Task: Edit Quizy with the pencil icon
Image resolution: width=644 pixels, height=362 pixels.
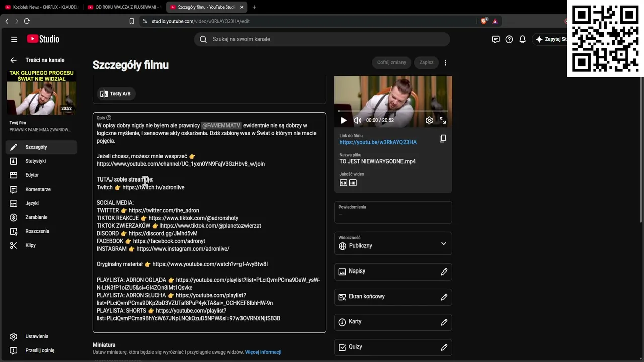Action: 444,347
